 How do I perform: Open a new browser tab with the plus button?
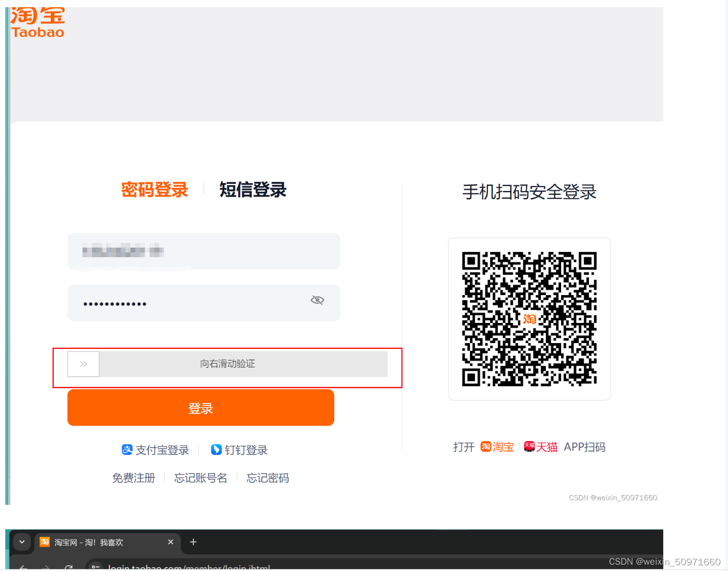point(193,542)
